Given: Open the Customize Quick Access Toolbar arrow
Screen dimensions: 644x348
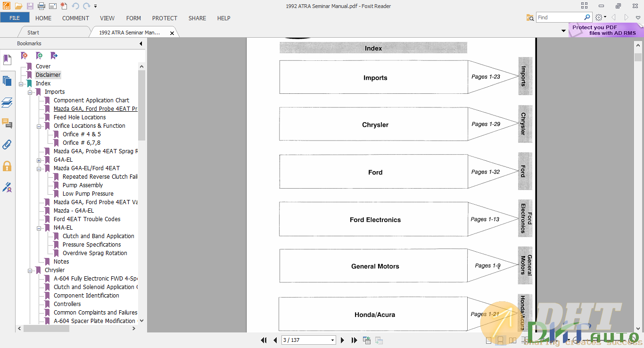Looking at the screenshot, I should [95, 7].
